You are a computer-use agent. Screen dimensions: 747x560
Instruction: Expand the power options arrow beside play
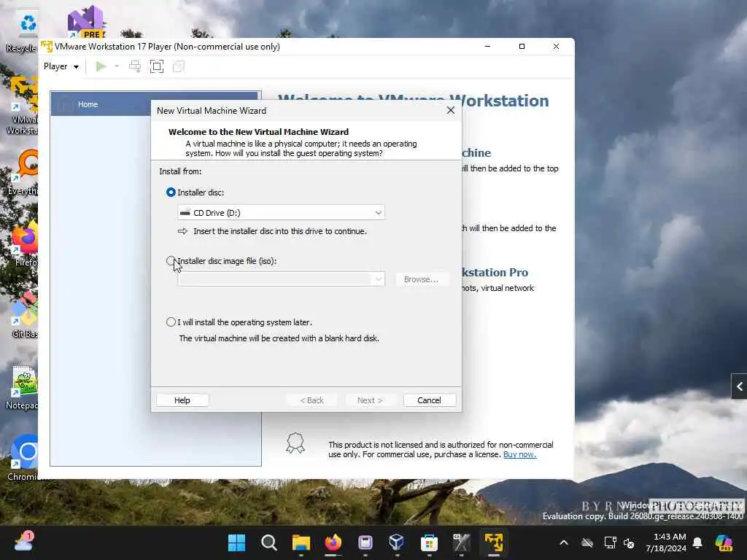pos(117,66)
